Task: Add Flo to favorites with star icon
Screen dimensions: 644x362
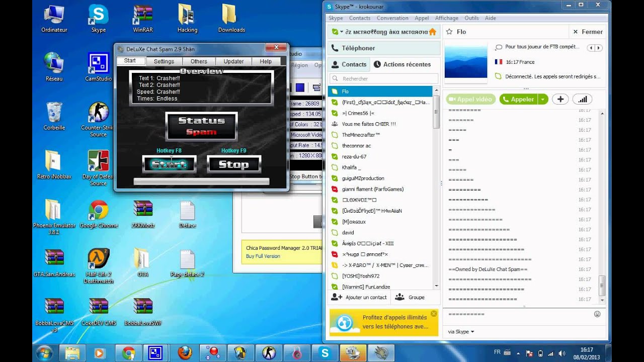Action: click(x=449, y=32)
